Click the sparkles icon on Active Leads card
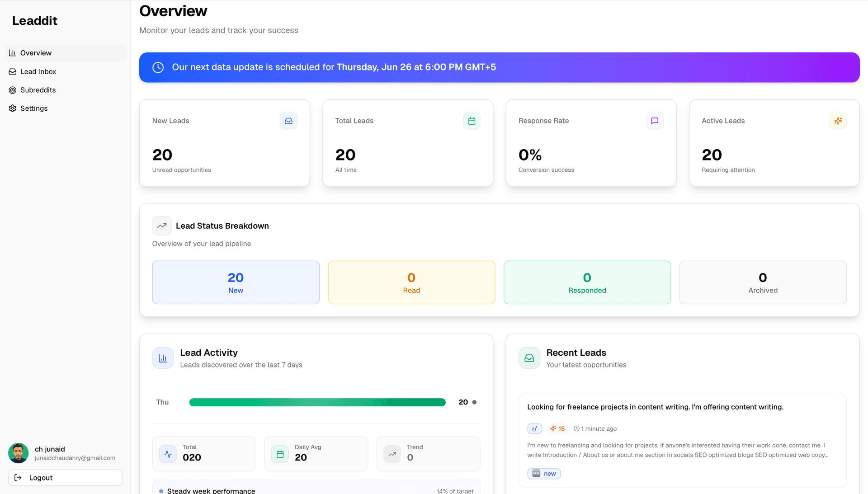Screen dimensions: 868x494 (838, 121)
